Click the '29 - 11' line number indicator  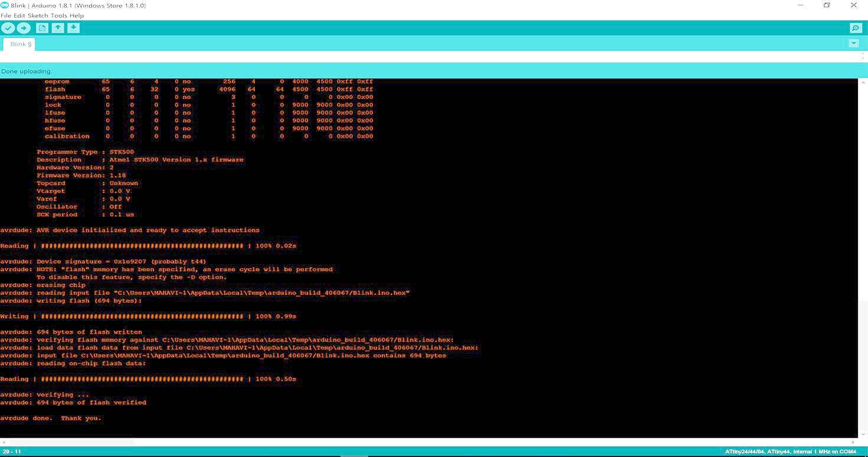pos(12,452)
